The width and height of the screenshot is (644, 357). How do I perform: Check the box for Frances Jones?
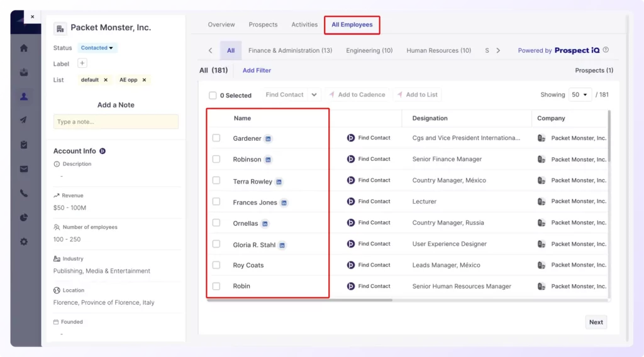[216, 202]
